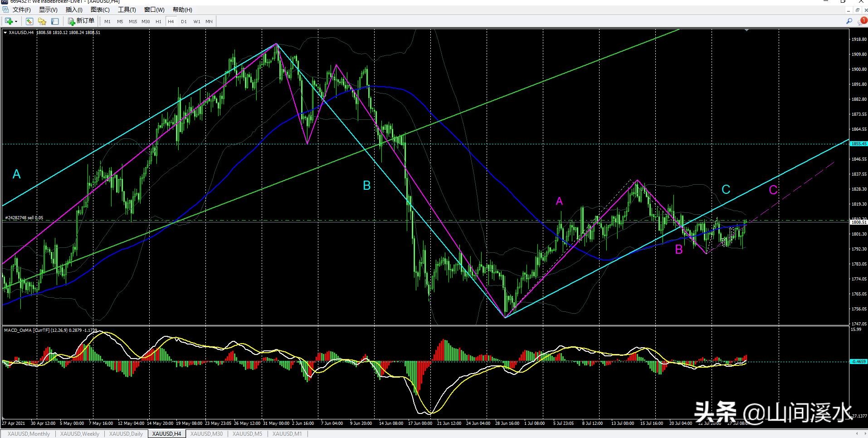Screen dimensions: 868x438
Task: Open the Navigator favorites folder icon
Action: point(42,21)
